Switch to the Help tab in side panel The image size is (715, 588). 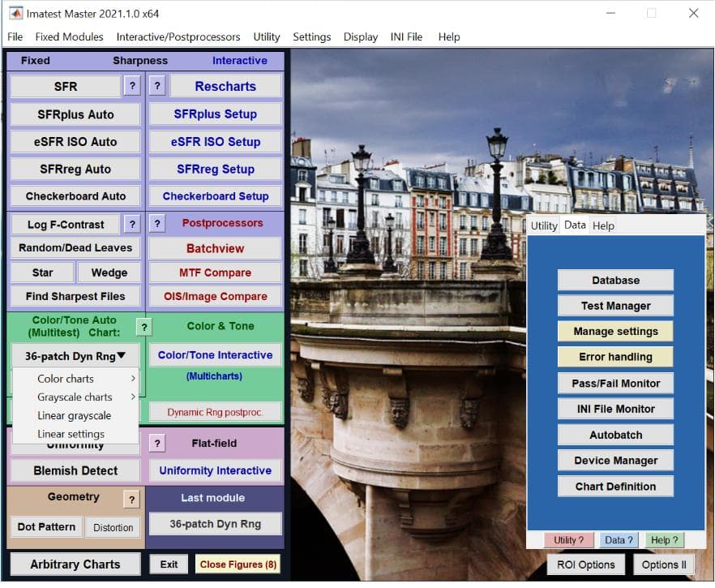click(x=603, y=225)
